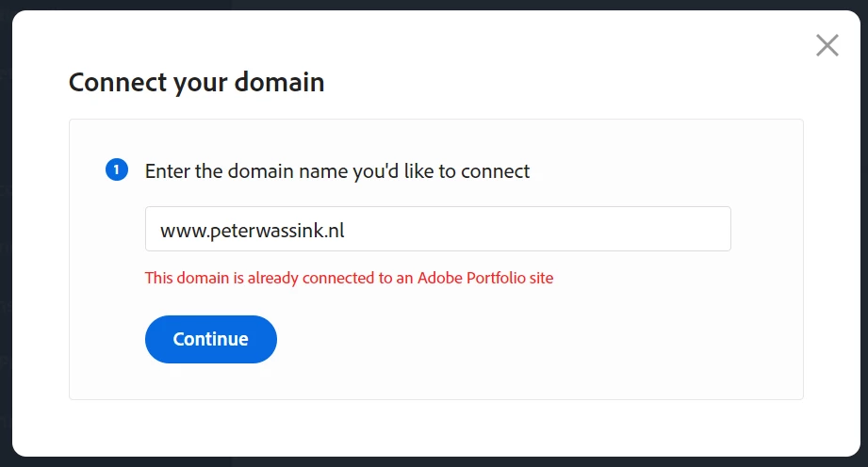Click the "Enter the domain name" instruction label
The width and height of the screenshot is (868, 467).
336,171
